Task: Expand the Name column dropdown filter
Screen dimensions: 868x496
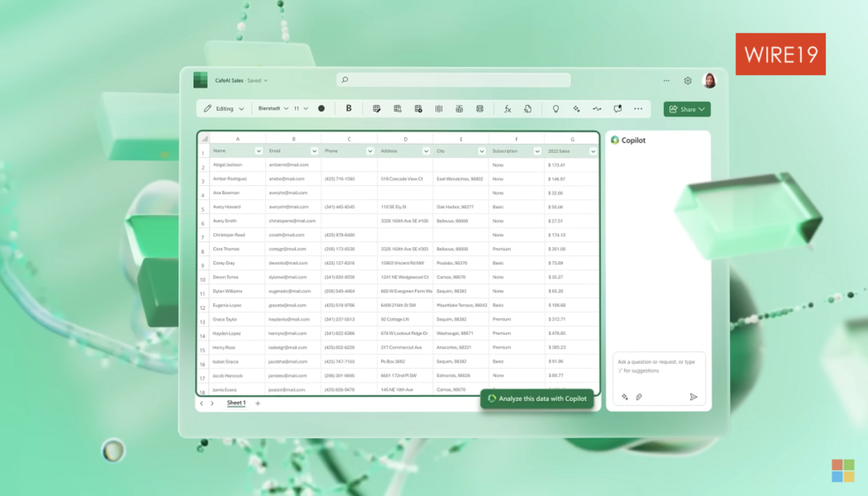Action: [x=258, y=151]
